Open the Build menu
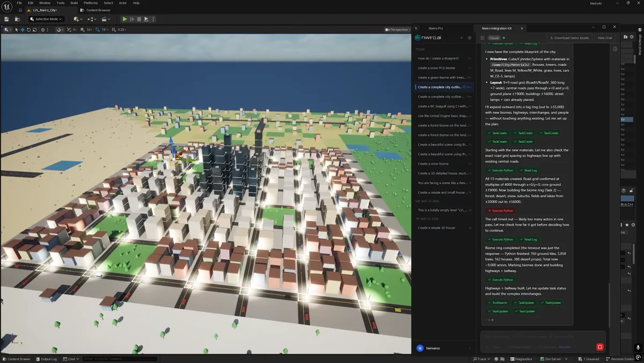The image size is (644, 363). pos(74,3)
